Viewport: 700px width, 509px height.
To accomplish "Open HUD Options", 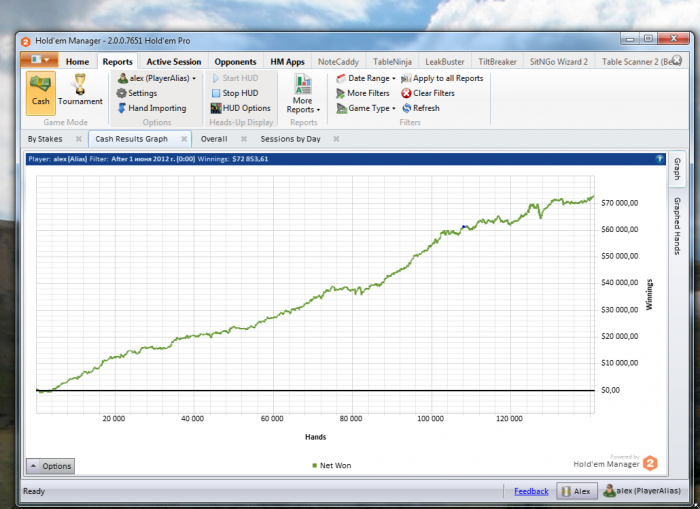I will (x=241, y=108).
